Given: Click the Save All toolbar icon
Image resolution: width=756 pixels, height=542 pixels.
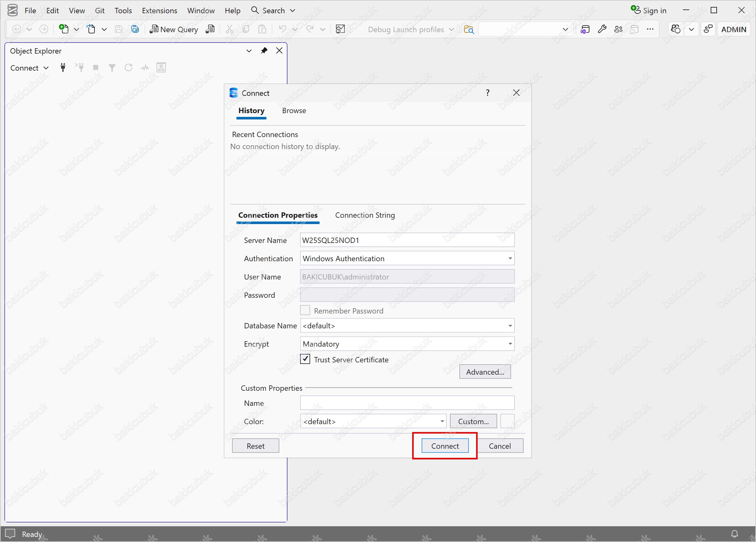Looking at the screenshot, I should click(x=135, y=29).
